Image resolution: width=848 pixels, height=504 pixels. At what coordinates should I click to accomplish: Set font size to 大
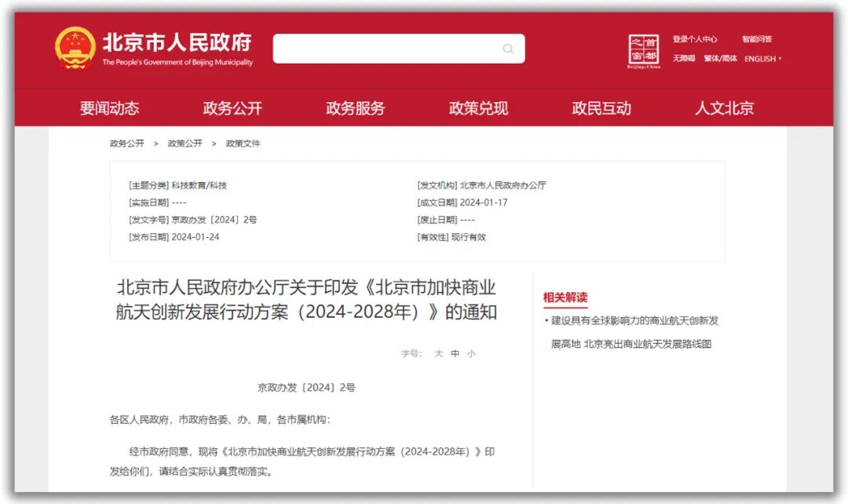pos(439,354)
